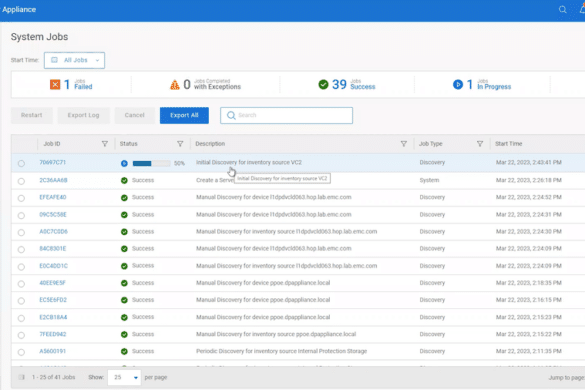Sort by the Job Type column header
The width and height of the screenshot is (585, 390).
(431, 144)
